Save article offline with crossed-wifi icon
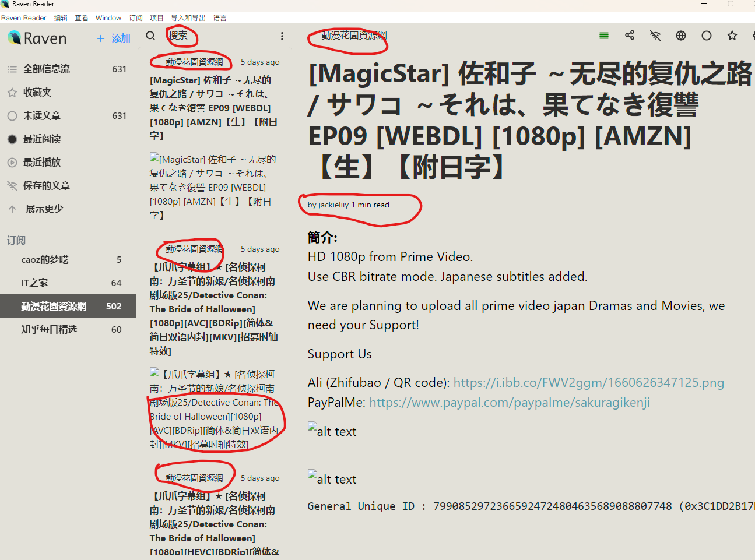This screenshot has height=560, width=755. pos(655,36)
